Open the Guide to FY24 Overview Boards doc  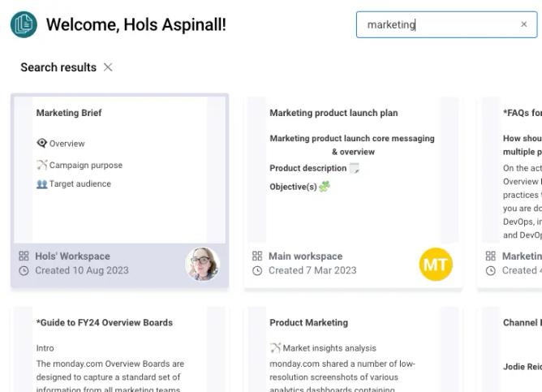coord(119,348)
